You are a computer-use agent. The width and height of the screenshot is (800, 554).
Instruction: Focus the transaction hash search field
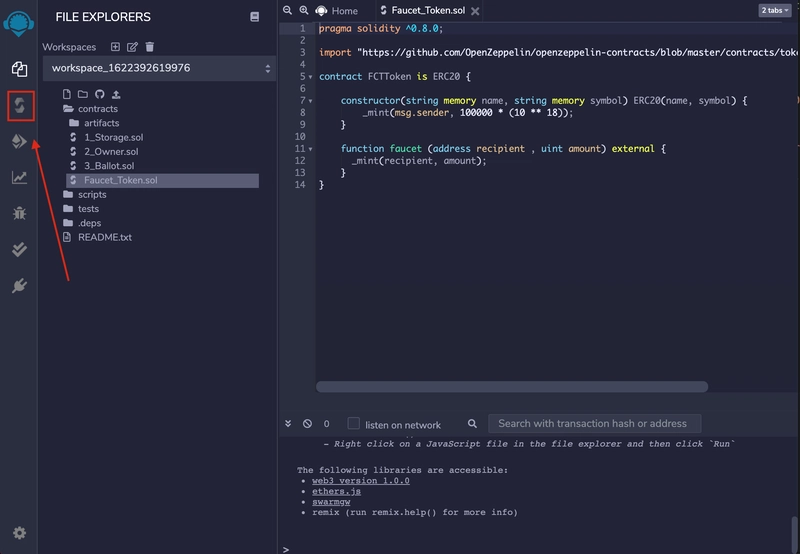594,423
